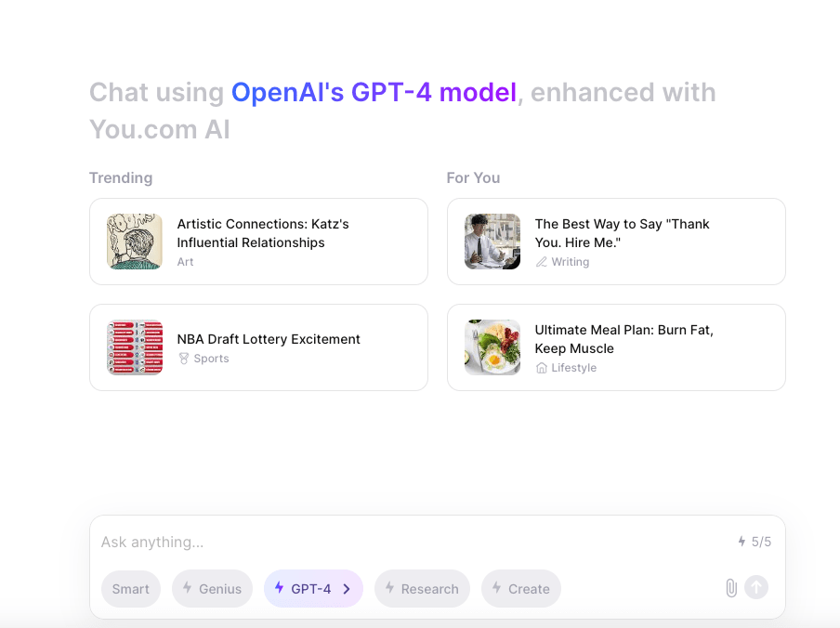Focus the "Ask anything..." input field

(409, 542)
